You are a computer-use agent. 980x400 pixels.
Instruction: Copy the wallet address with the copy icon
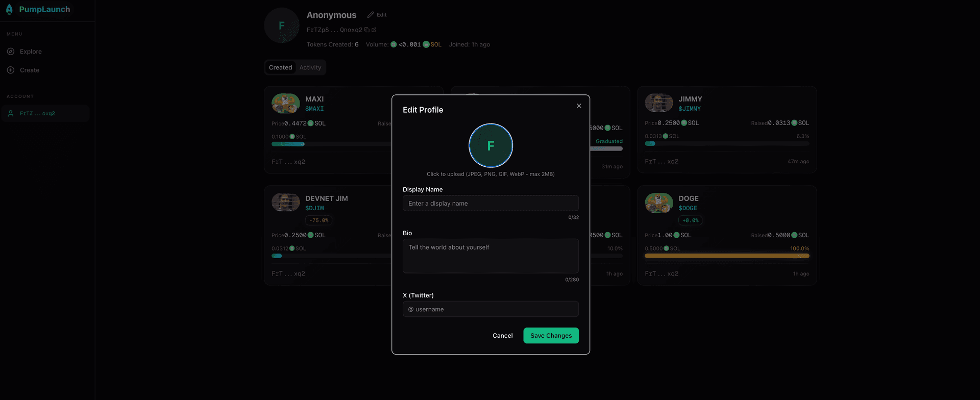[366, 30]
